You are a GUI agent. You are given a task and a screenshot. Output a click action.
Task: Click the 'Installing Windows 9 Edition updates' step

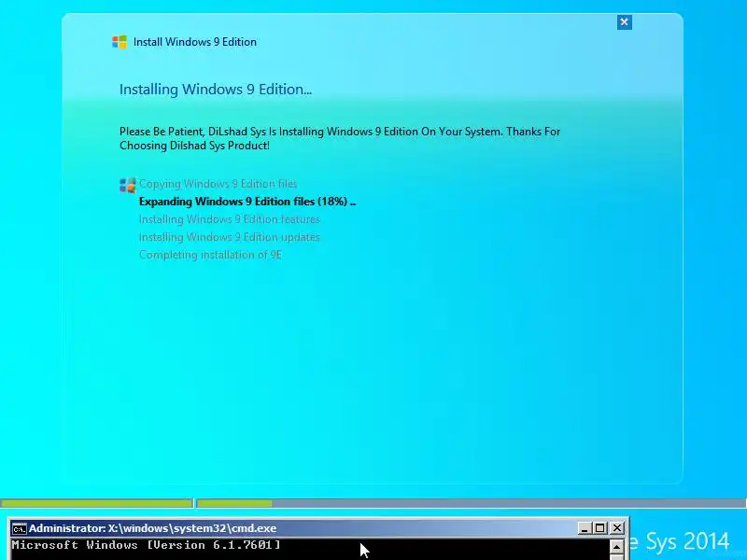coord(229,237)
